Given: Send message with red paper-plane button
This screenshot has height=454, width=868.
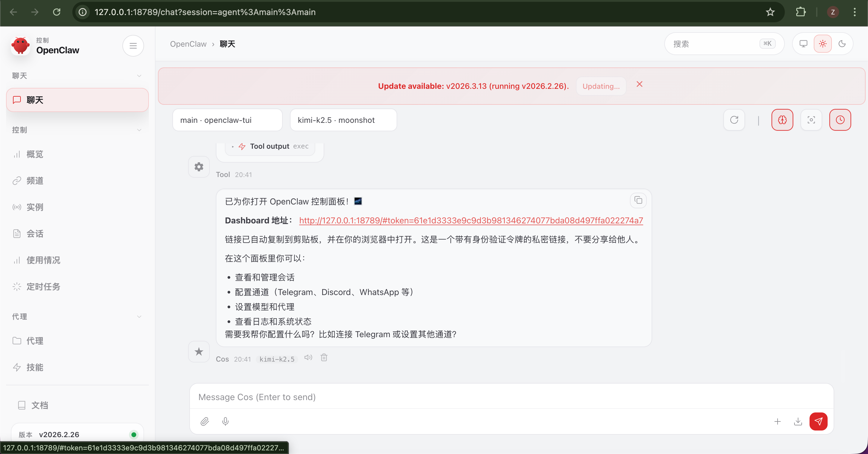Looking at the screenshot, I should pyautogui.click(x=819, y=421).
